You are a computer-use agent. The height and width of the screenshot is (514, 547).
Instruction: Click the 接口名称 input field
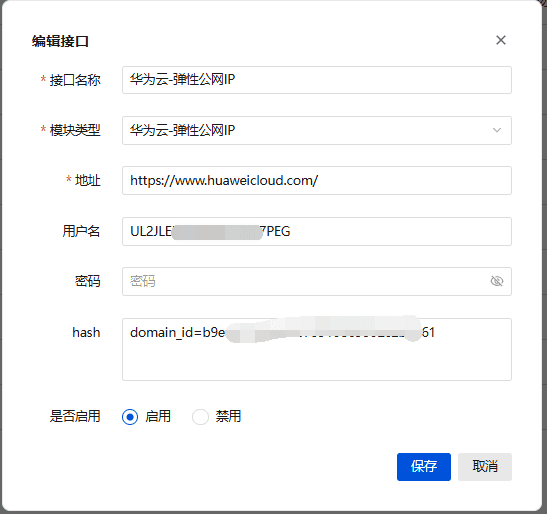pyautogui.click(x=317, y=80)
